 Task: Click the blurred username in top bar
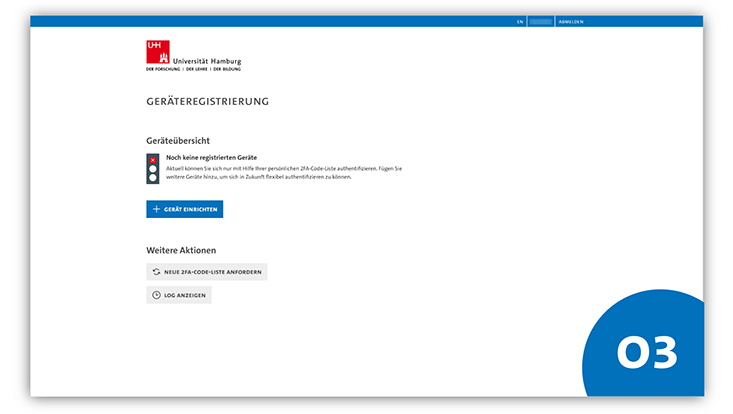[541, 21]
